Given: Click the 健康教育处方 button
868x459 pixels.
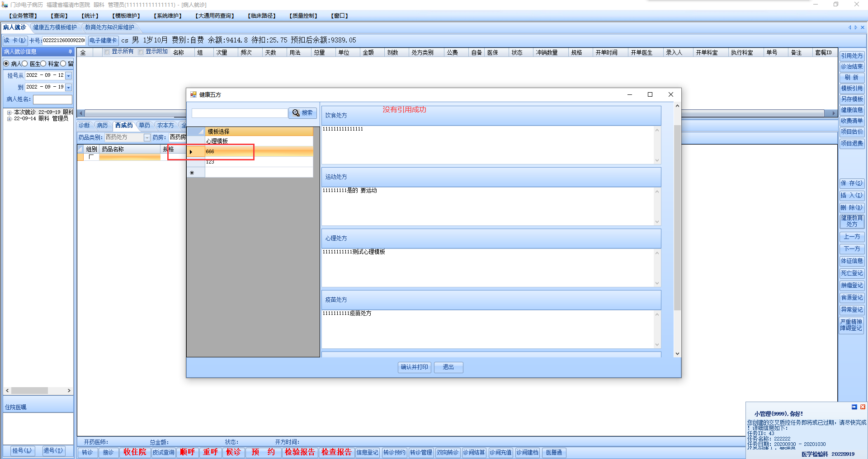Looking at the screenshot, I should (852, 221).
